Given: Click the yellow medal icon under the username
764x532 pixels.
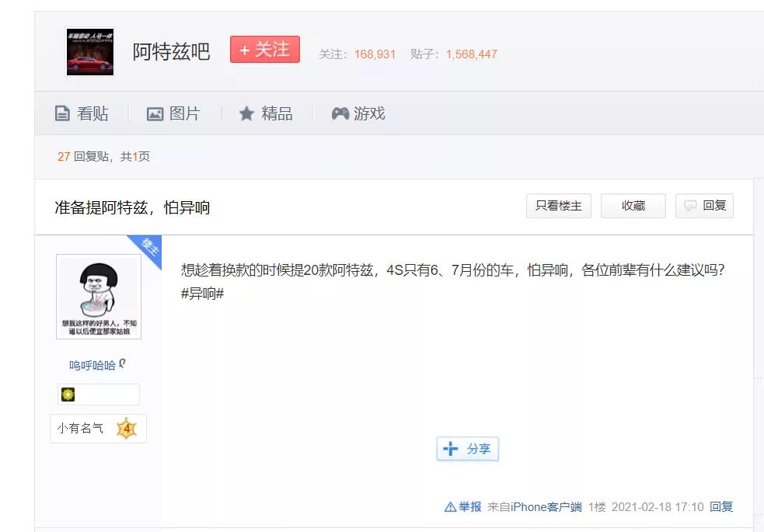Looking at the screenshot, I should click(68, 395).
